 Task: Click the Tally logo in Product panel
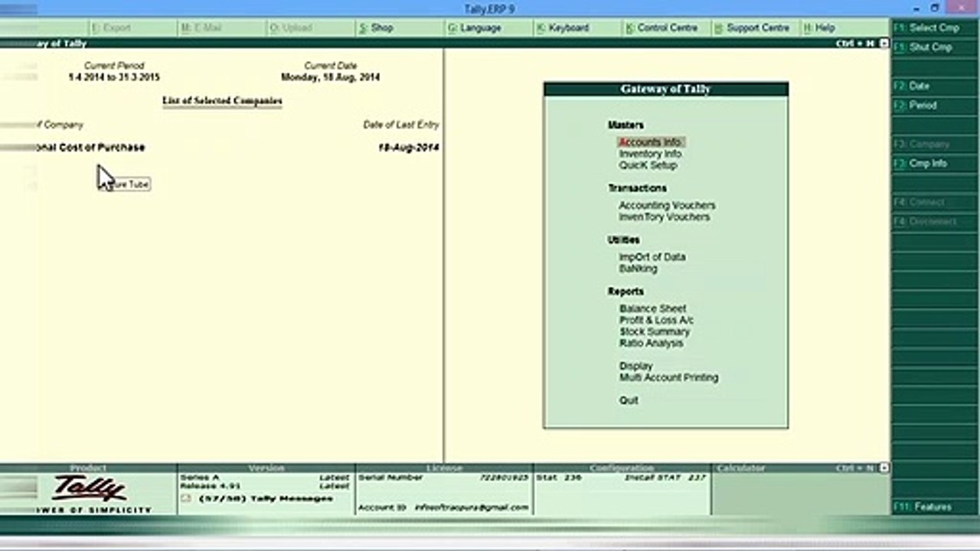pyautogui.click(x=90, y=487)
